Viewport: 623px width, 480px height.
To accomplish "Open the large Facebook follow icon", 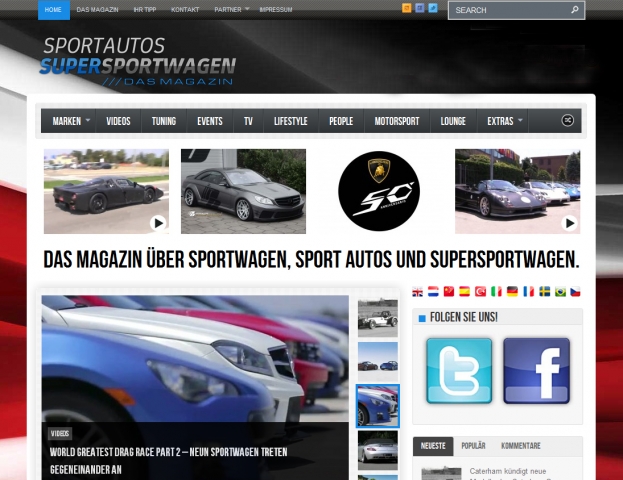I will 536,371.
